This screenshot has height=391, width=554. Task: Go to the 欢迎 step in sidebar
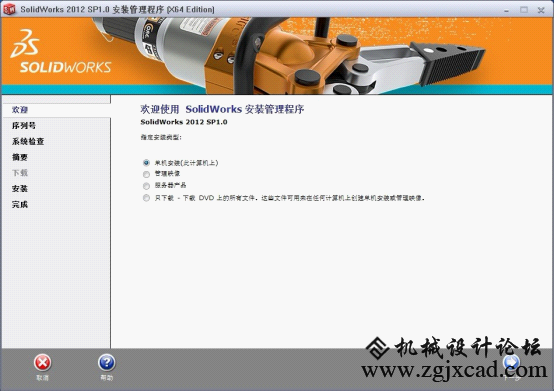[20, 110]
